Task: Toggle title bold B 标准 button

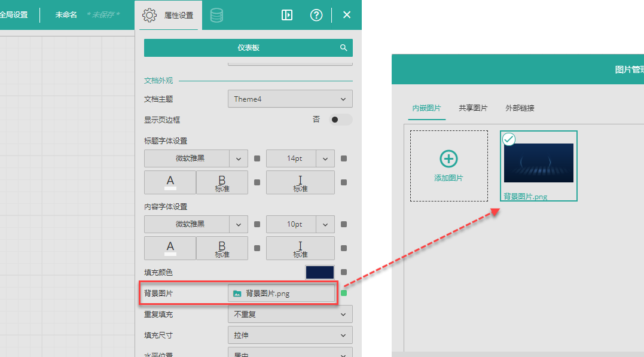Action: [222, 182]
